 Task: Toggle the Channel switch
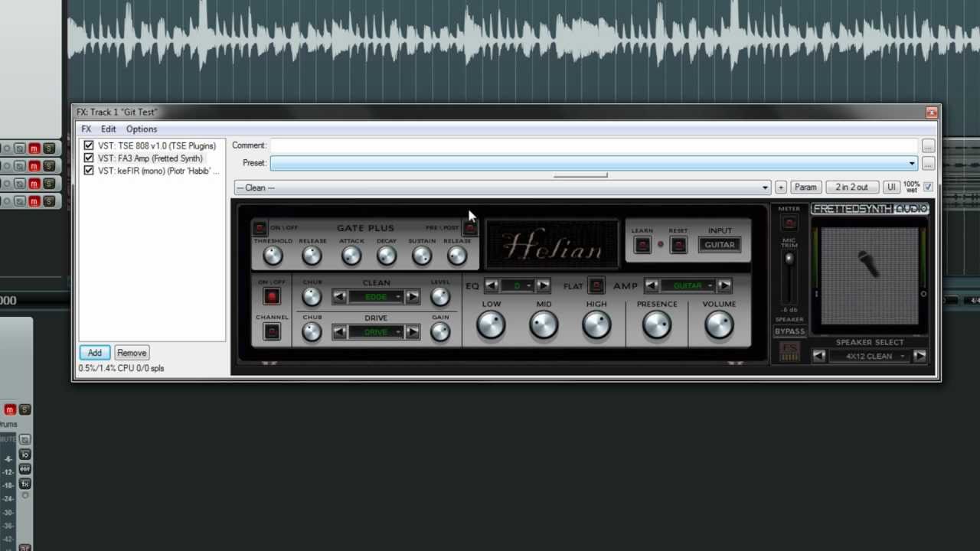pyautogui.click(x=272, y=331)
